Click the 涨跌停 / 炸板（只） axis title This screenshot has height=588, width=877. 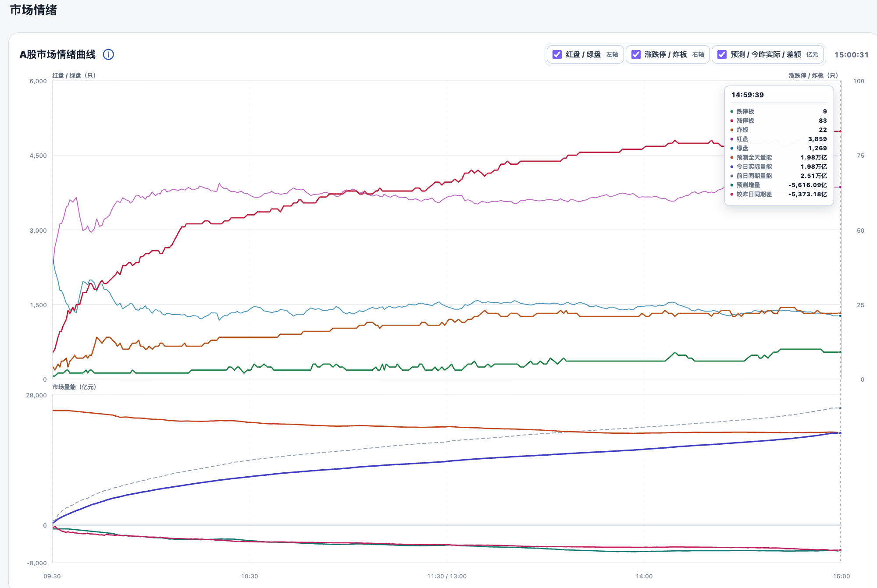click(x=813, y=75)
